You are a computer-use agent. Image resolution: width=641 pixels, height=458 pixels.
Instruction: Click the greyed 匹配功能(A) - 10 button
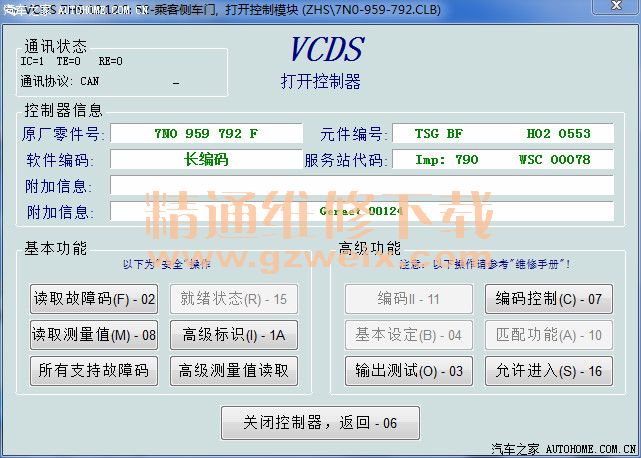549,335
